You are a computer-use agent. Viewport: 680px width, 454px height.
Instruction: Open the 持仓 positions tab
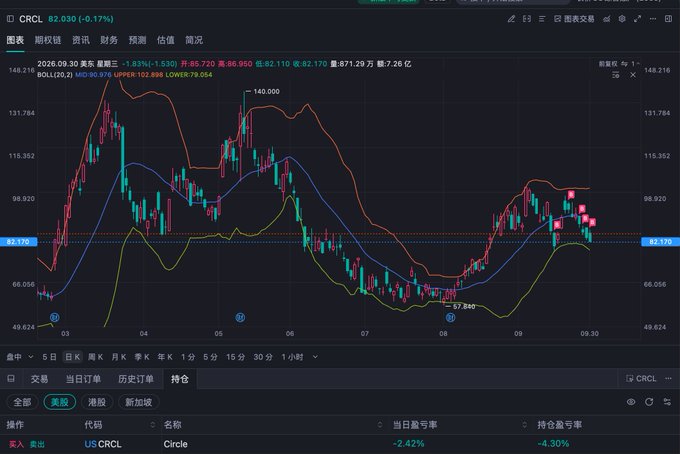[180, 379]
